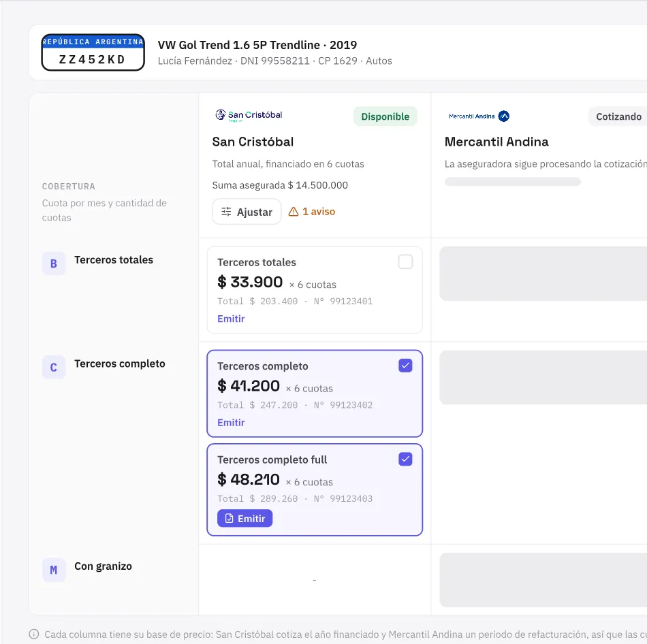Click the San Cristóbal logo
The height and width of the screenshot is (644, 647).
pos(249,116)
